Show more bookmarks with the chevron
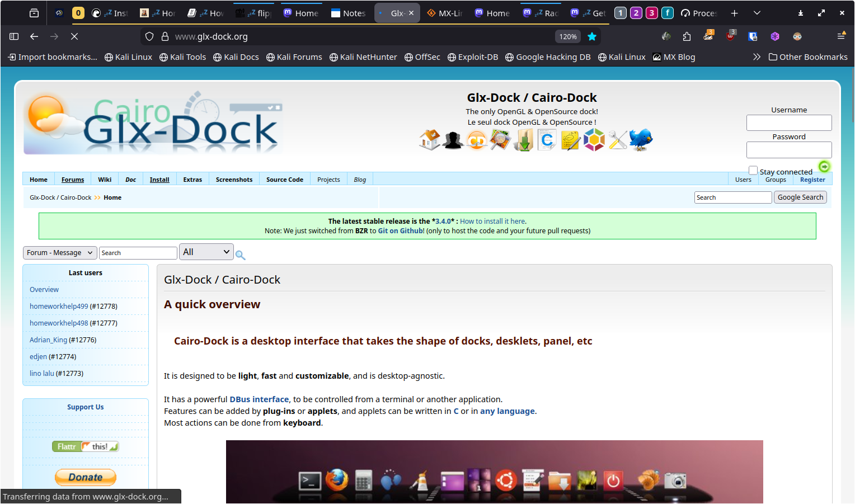The height and width of the screenshot is (504, 855). pos(757,57)
